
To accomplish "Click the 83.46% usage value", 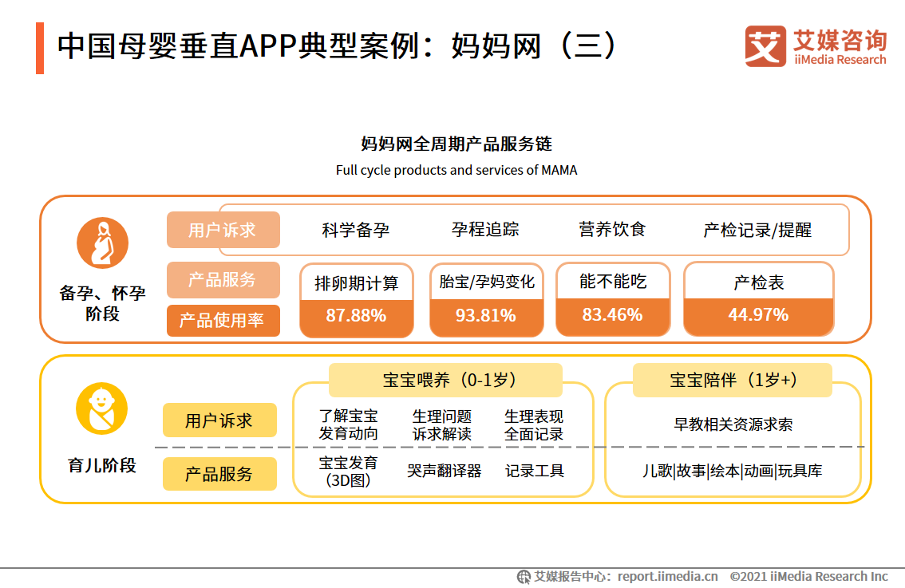I will click(612, 314).
